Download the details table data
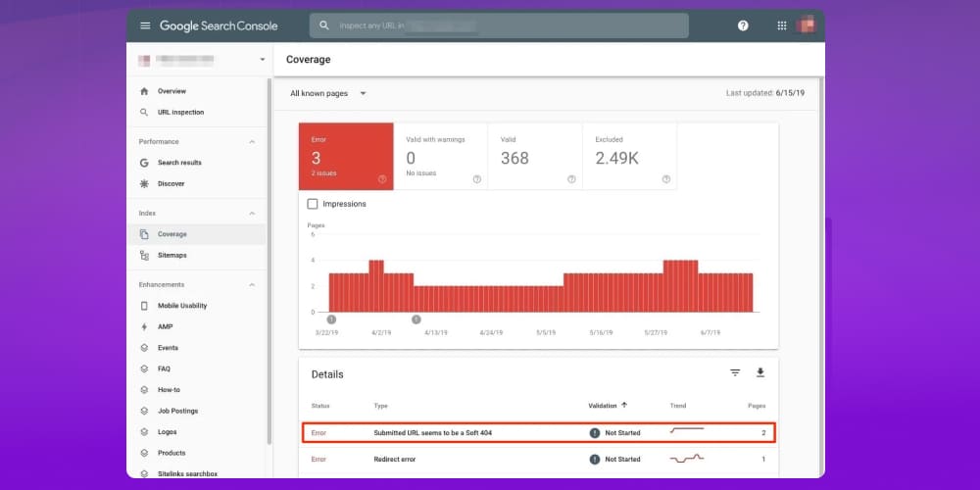 [x=759, y=373]
